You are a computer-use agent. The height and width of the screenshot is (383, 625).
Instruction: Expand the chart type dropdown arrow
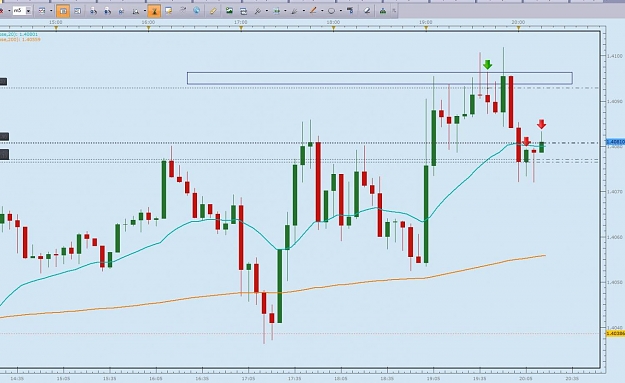point(51,11)
